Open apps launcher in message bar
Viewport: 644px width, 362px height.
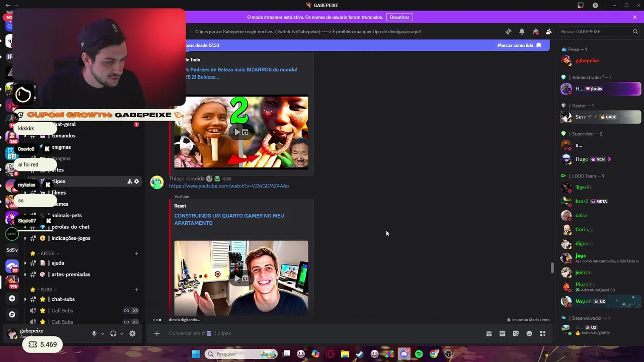coord(542,333)
